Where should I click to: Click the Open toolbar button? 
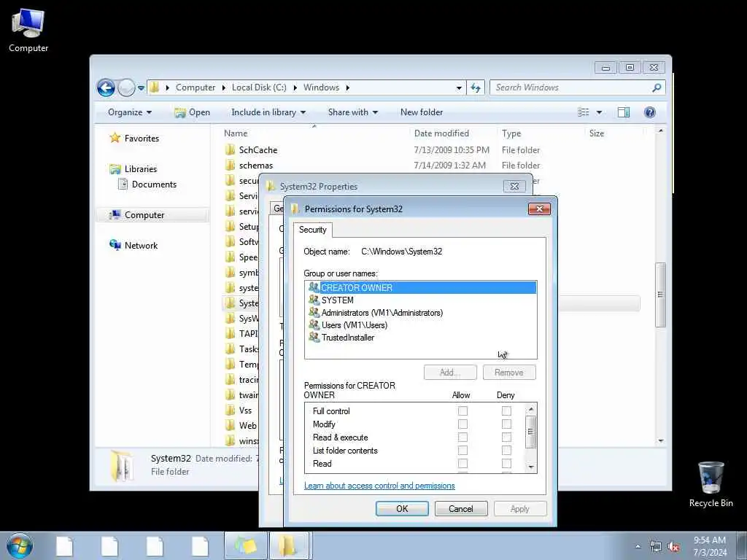pyautogui.click(x=192, y=112)
